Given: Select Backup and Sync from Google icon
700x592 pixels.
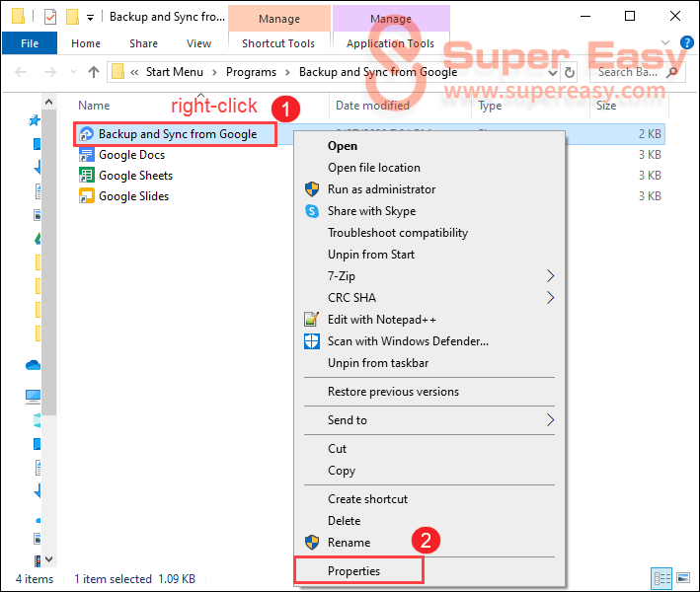Looking at the screenshot, I should click(86, 134).
